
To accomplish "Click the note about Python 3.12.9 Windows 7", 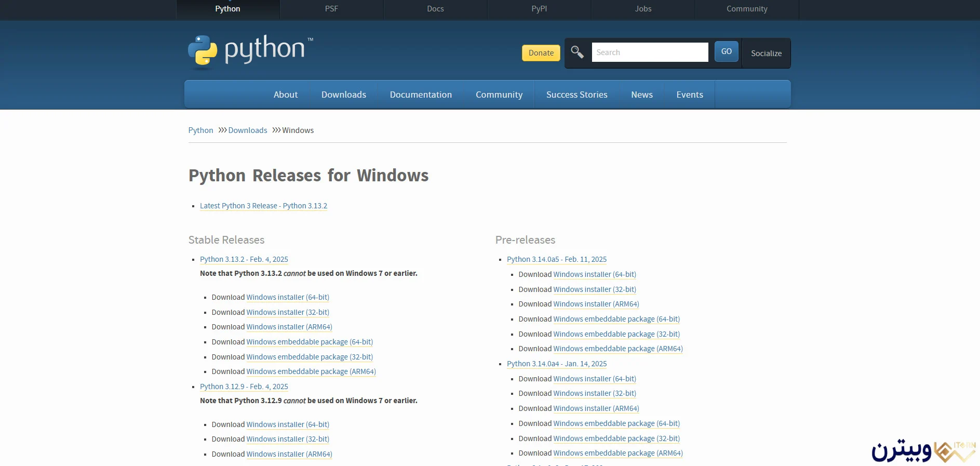I will pyautogui.click(x=308, y=401).
